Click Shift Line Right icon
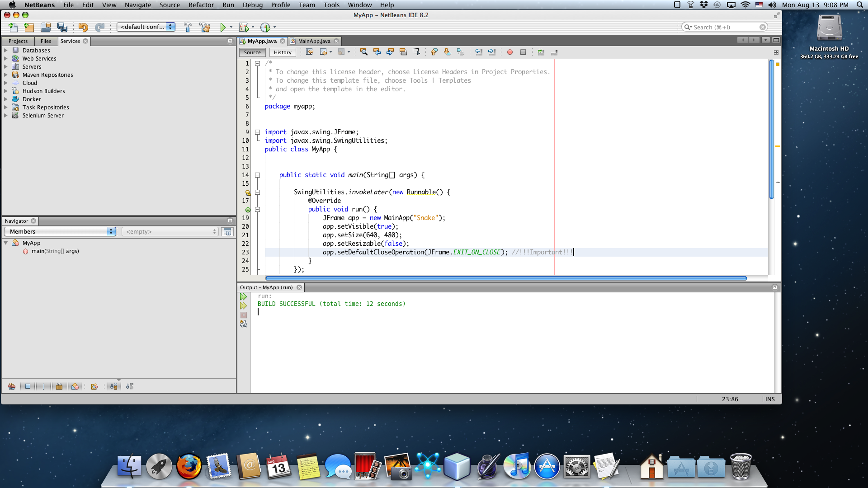This screenshot has height=488, width=868. (x=492, y=52)
